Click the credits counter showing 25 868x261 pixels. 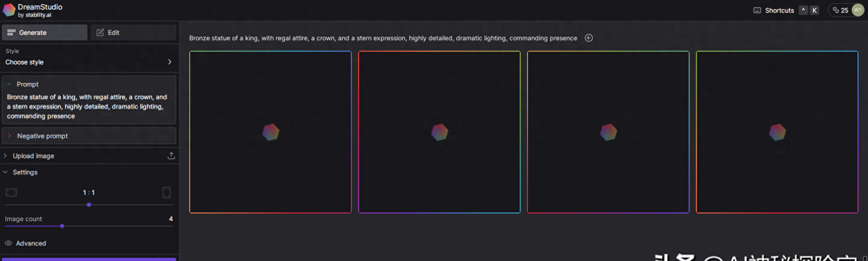[840, 10]
